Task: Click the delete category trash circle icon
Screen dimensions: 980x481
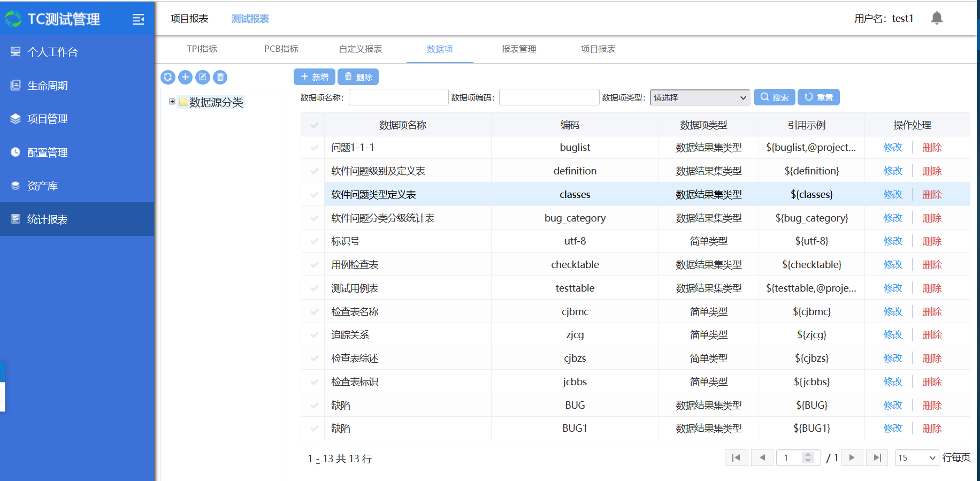Action: pos(220,77)
